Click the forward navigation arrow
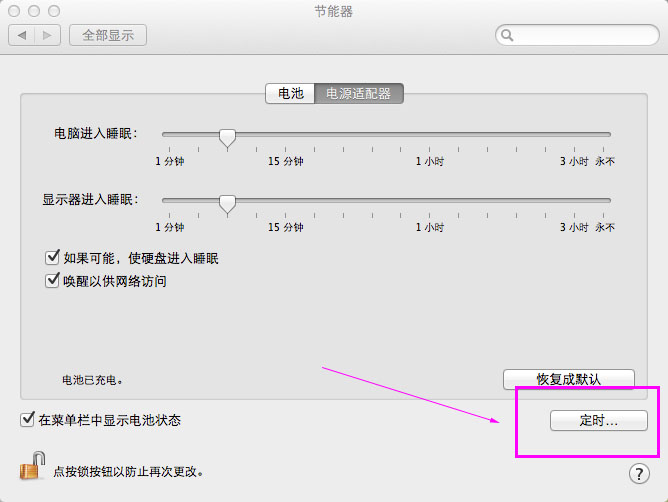 pos(47,35)
